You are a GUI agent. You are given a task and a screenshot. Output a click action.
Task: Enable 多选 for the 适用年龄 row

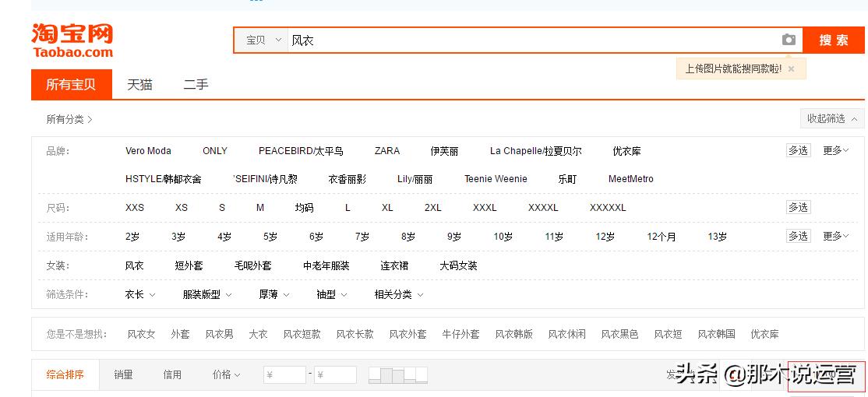pyautogui.click(x=798, y=236)
